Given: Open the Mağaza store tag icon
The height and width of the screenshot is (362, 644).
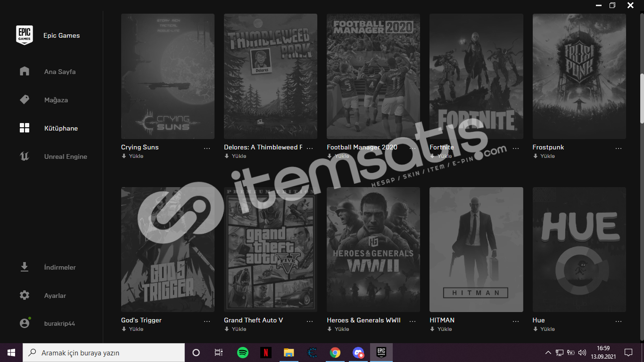Looking at the screenshot, I should coord(25,99).
